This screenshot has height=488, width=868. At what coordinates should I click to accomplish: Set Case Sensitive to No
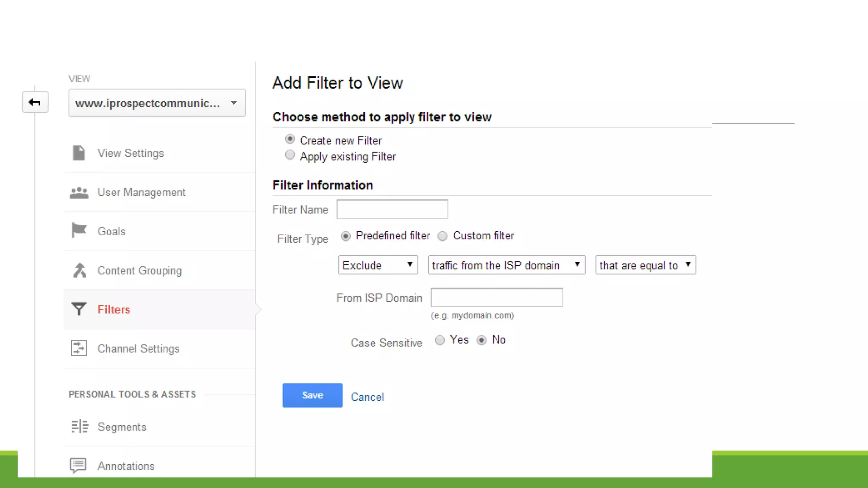tap(481, 340)
